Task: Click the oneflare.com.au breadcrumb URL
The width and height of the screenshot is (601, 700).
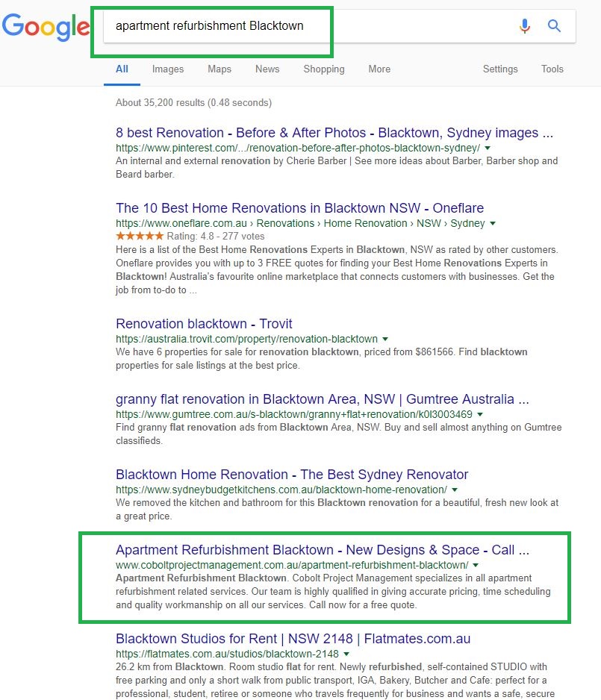Action: click(300, 223)
